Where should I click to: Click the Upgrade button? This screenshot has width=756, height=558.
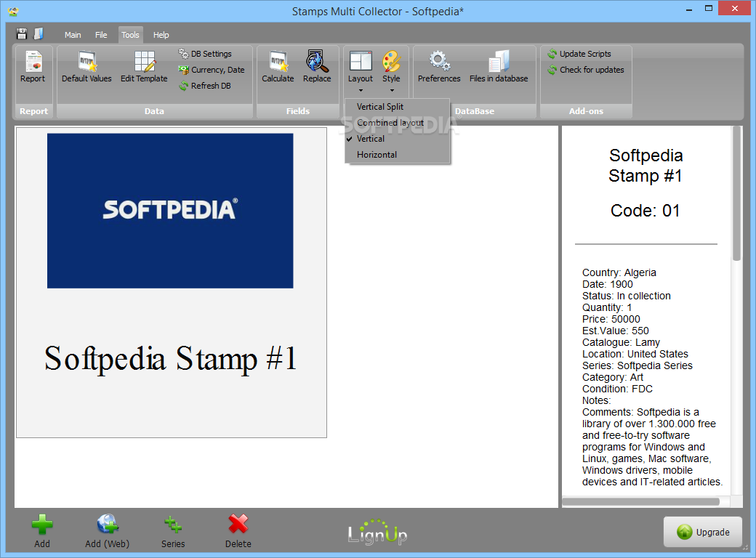pos(702,532)
